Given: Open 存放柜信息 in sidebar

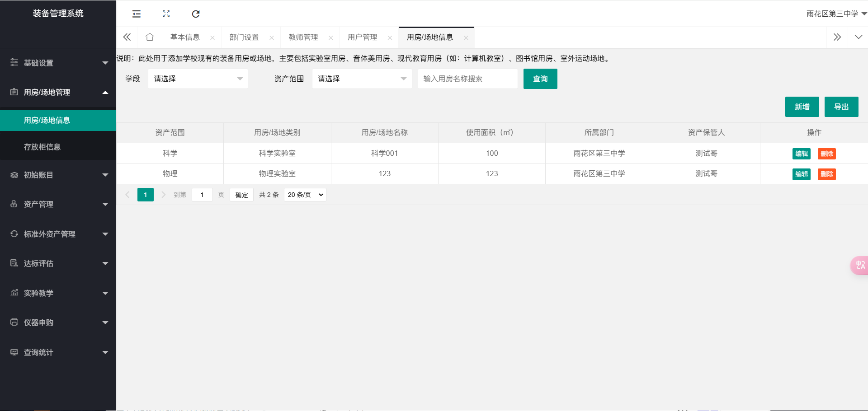Looking at the screenshot, I should (42, 147).
